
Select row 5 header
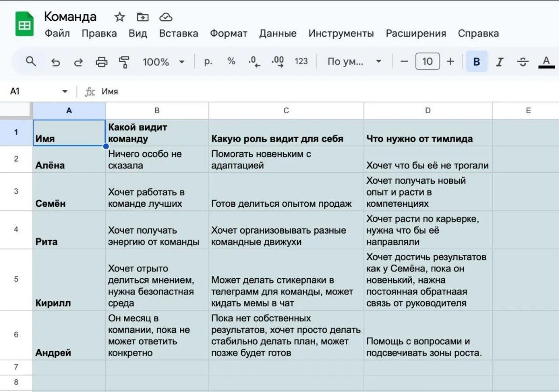[x=16, y=279]
